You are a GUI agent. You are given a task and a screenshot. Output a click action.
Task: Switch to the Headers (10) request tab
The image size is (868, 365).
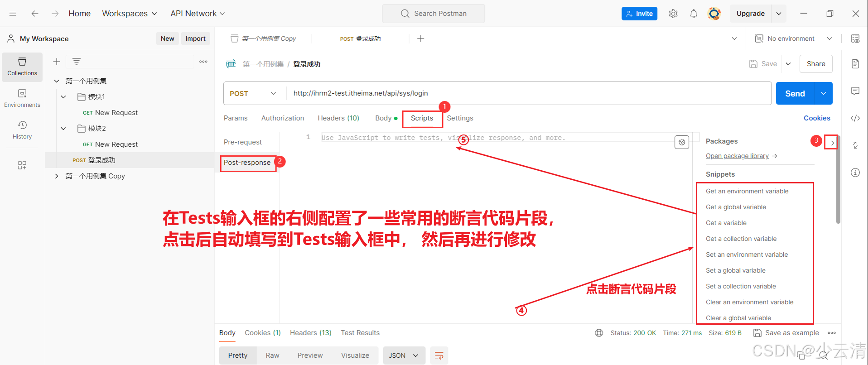click(338, 118)
